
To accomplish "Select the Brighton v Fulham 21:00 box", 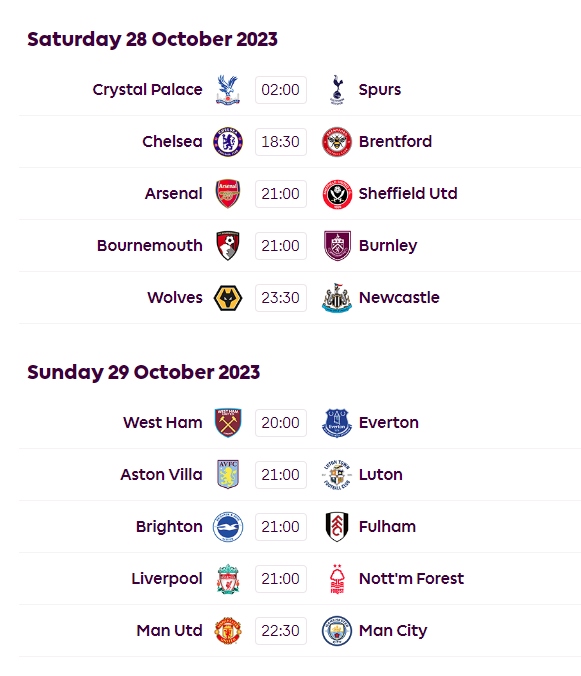I will (x=281, y=527).
